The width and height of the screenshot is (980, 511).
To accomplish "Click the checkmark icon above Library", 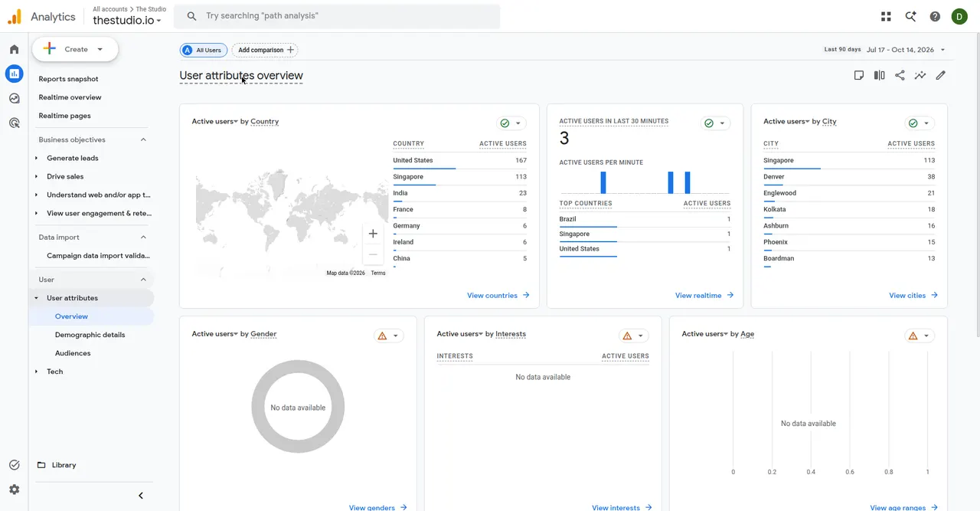I will pos(14,465).
